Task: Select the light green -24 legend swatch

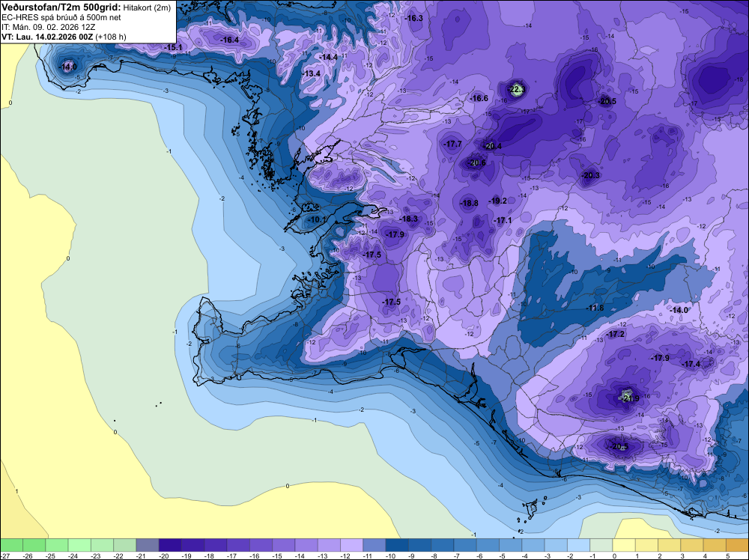Action: click(79, 545)
